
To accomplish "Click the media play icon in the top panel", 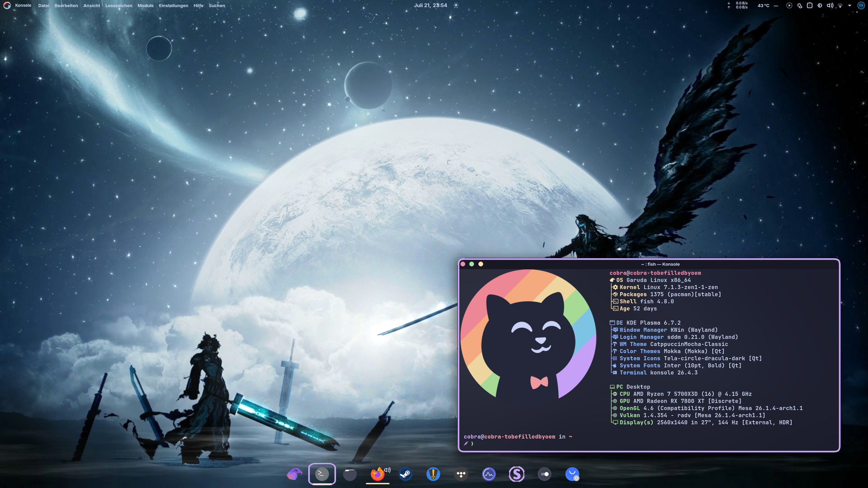I will tap(789, 5).
